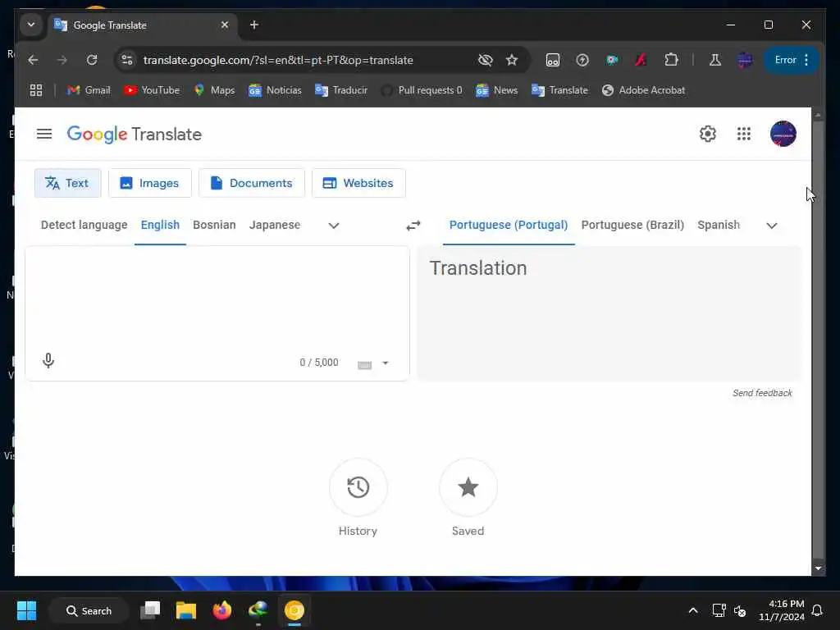Open the Google apps grid
840x630 pixels.
tap(743, 134)
